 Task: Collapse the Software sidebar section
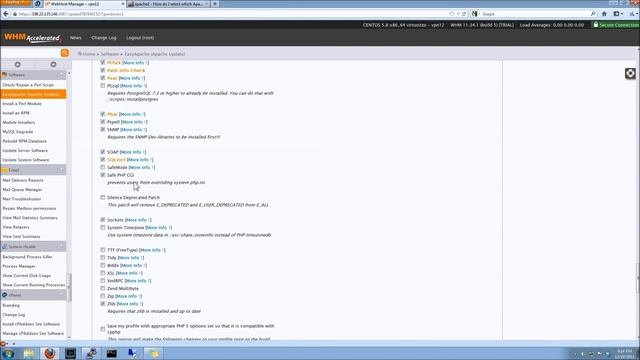coord(61,75)
